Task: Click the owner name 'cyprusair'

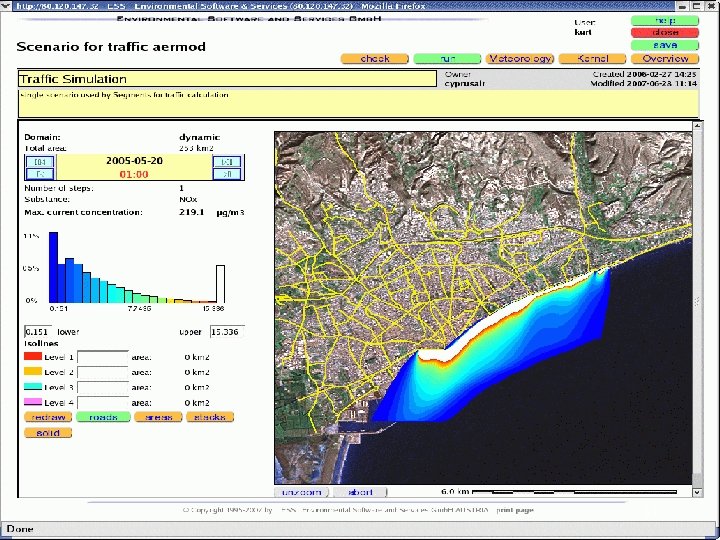Action: 465,84
